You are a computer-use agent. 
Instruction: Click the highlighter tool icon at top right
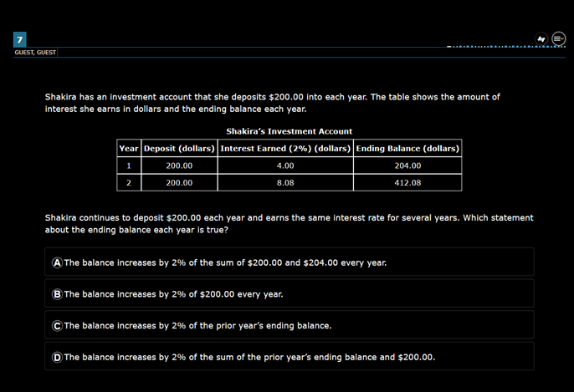(541, 39)
